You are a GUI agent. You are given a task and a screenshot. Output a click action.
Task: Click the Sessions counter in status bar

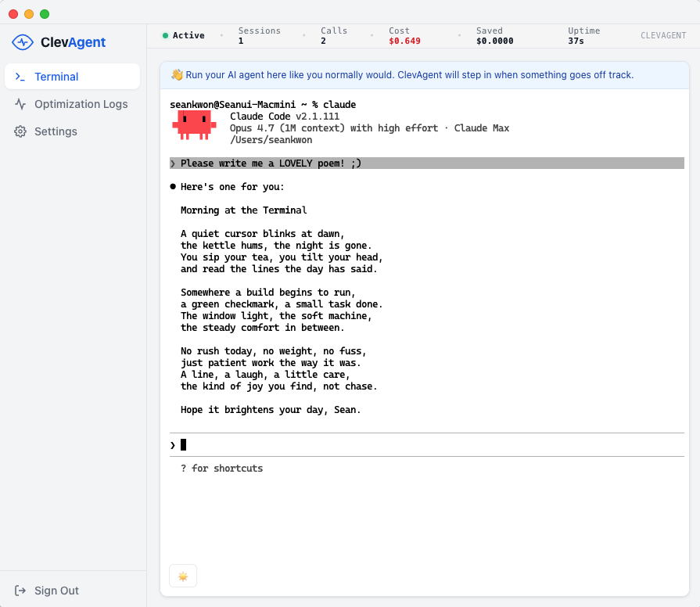tap(259, 36)
